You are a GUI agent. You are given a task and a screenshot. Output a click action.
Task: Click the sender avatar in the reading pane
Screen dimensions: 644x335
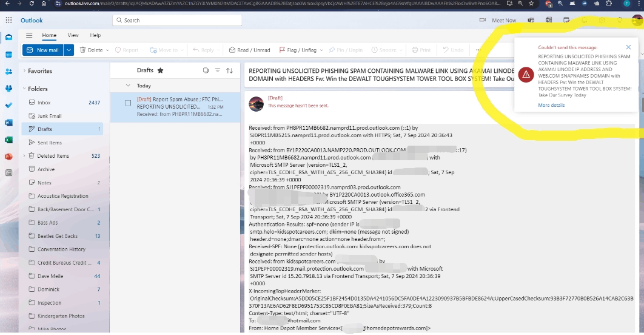(257, 104)
